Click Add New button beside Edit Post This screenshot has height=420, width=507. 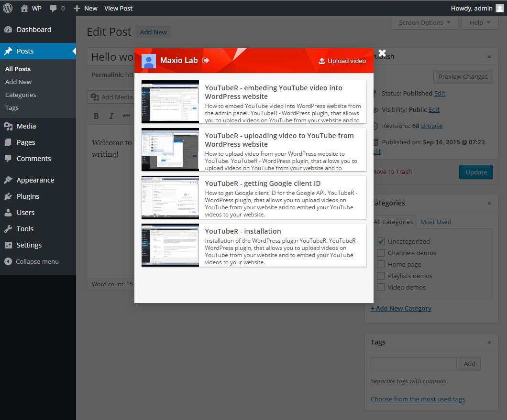click(x=154, y=32)
